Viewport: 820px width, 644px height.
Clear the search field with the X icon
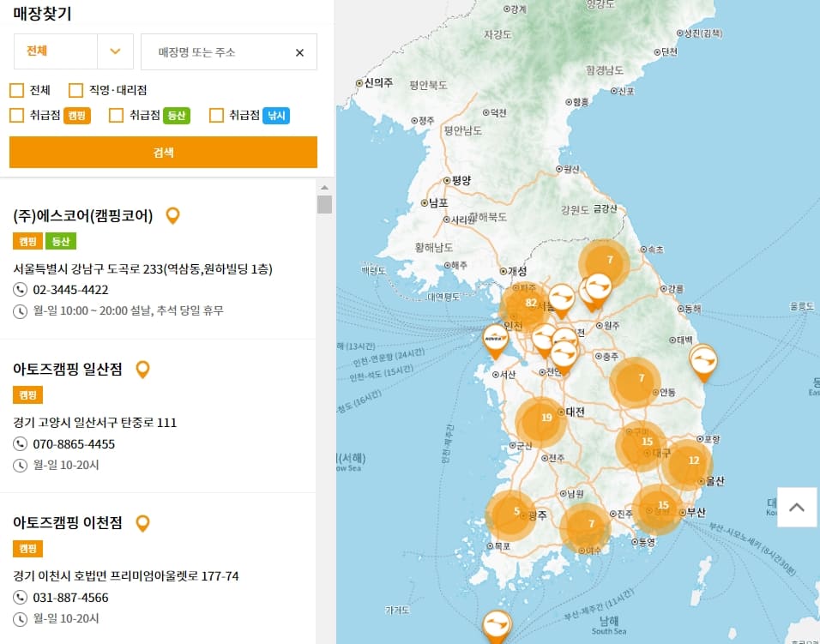(299, 53)
